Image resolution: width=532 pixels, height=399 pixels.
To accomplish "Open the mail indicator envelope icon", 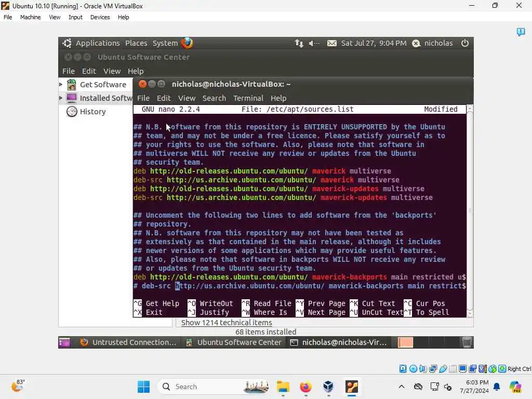I will 332,43.
